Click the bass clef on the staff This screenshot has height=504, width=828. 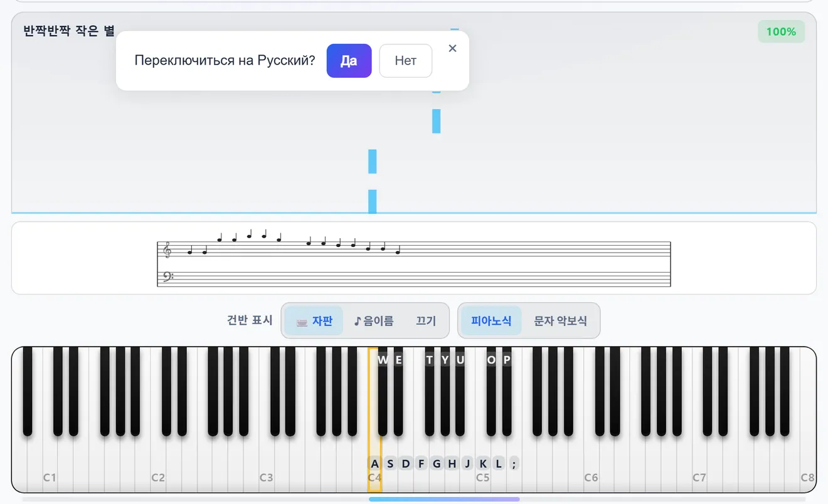coord(167,276)
